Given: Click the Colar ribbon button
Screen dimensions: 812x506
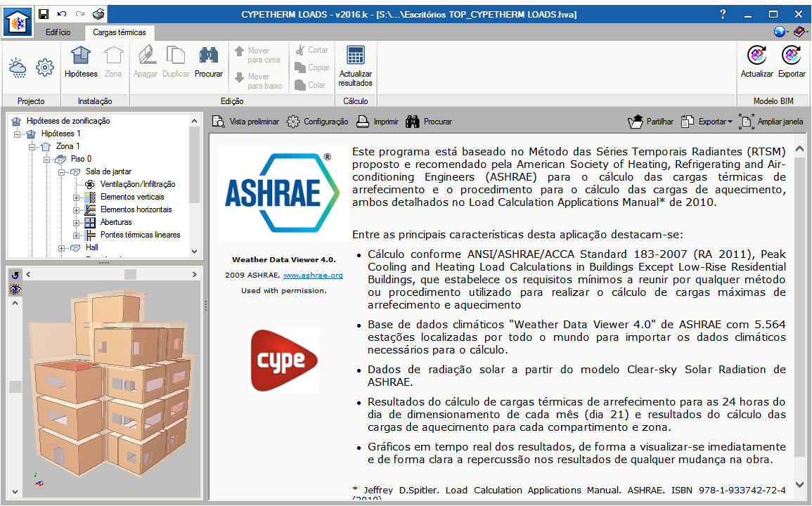Looking at the screenshot, I should click(310, 85).
